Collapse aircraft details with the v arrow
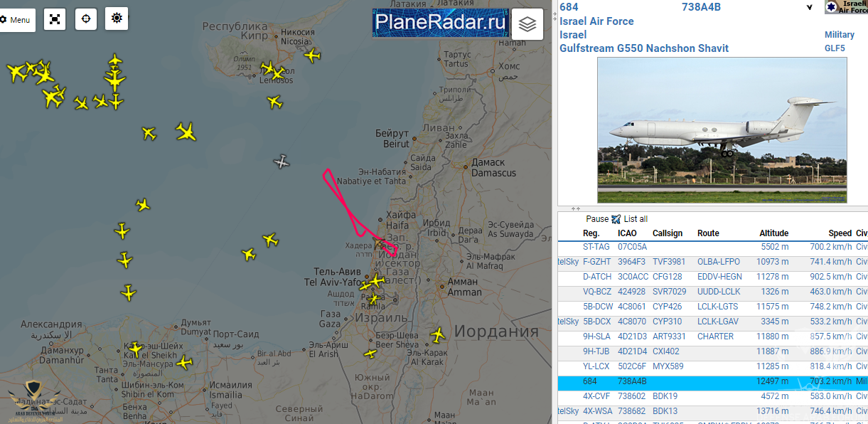Viewport: 868px width, 424px height. coord(809,8)
